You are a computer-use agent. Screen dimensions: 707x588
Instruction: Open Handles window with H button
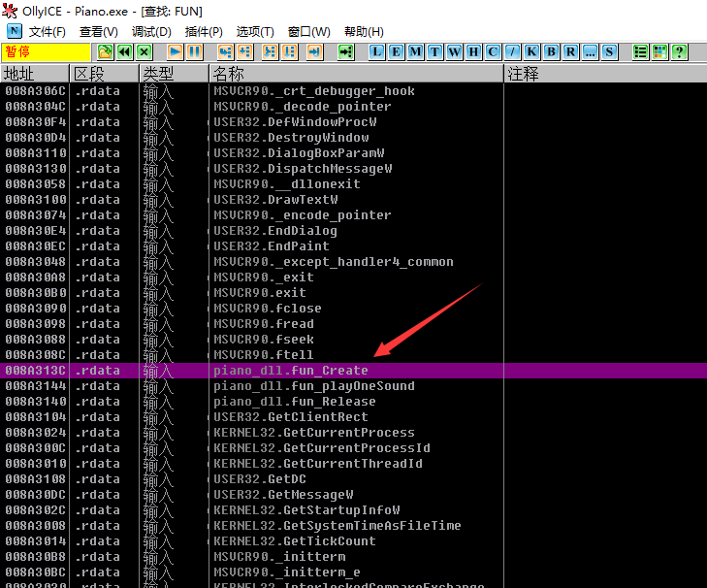click(473, 51)
